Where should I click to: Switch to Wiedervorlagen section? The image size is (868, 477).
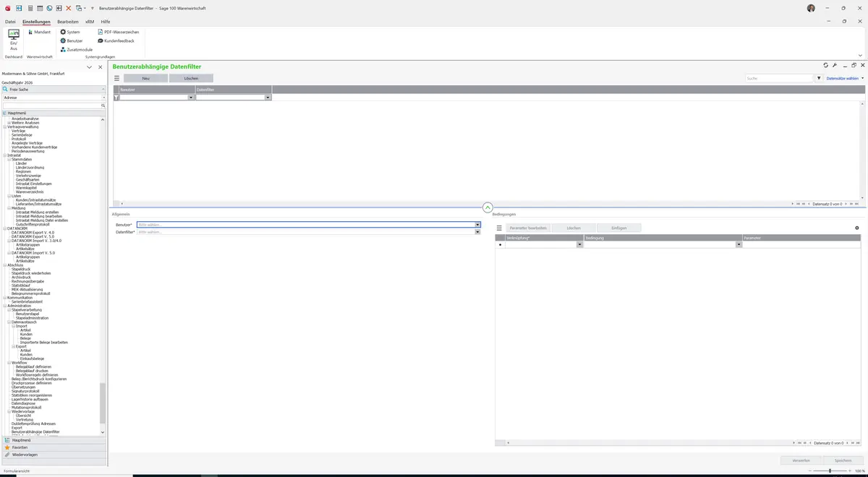pos(54,455)
